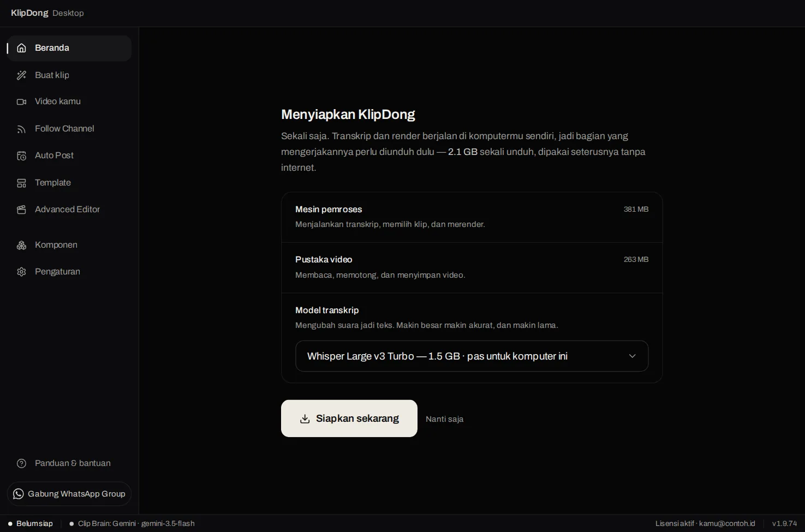Image resolution: width=805 pixels, height=532 pixels.
Task: Click the download icon in Siapkan sekarang
Action: point(305,419)
